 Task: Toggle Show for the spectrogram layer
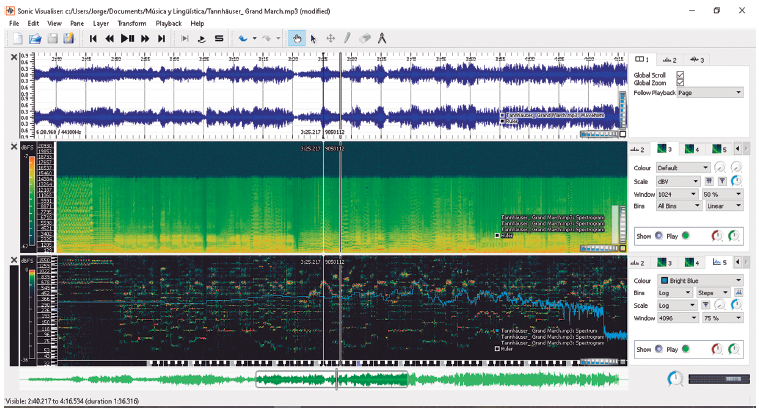pos(657,237)
